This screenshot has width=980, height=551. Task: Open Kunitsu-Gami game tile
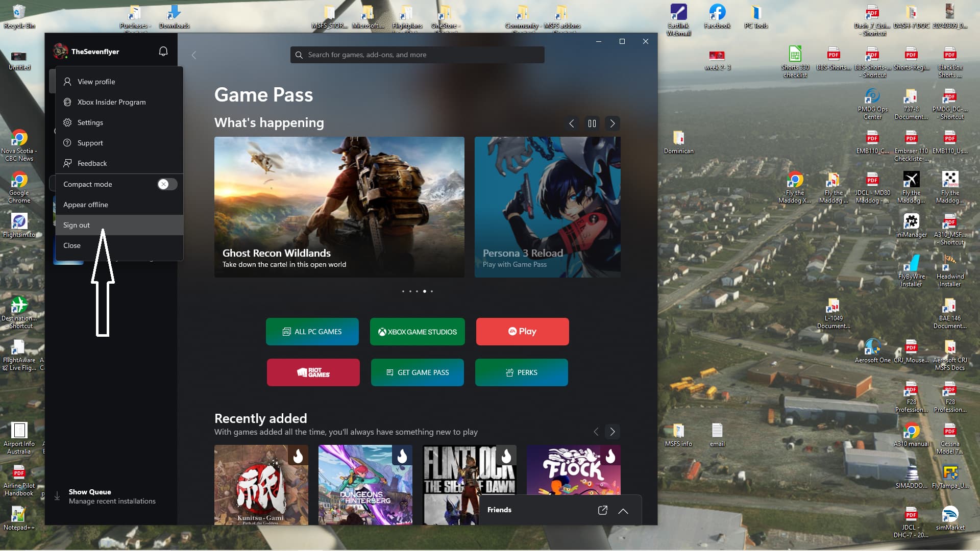(261, 485)
